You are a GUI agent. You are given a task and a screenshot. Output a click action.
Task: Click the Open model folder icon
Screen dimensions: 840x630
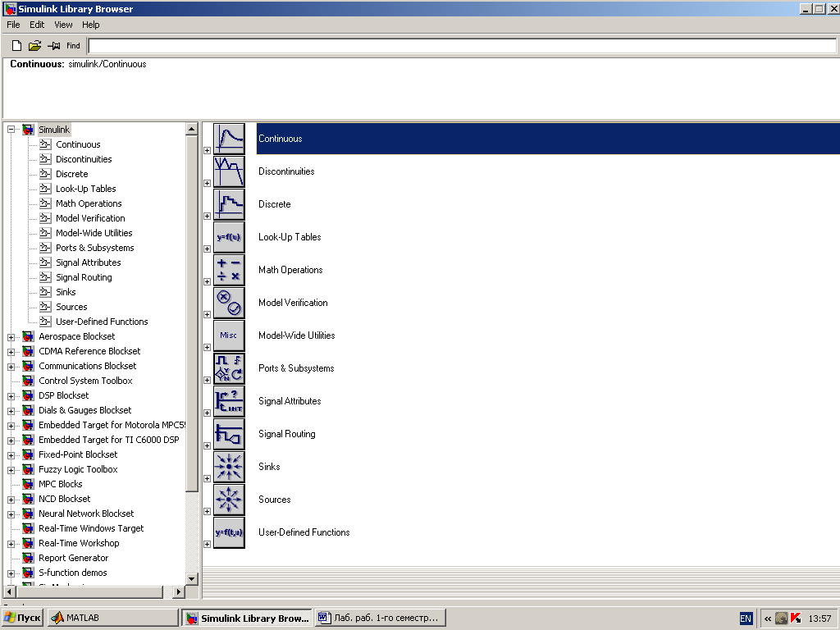[x=34, y=46]
